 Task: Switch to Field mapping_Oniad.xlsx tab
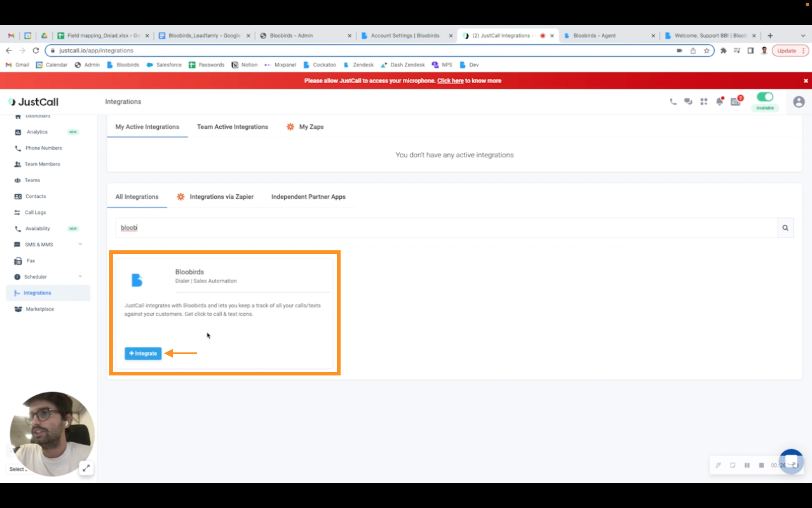(104, 36)
